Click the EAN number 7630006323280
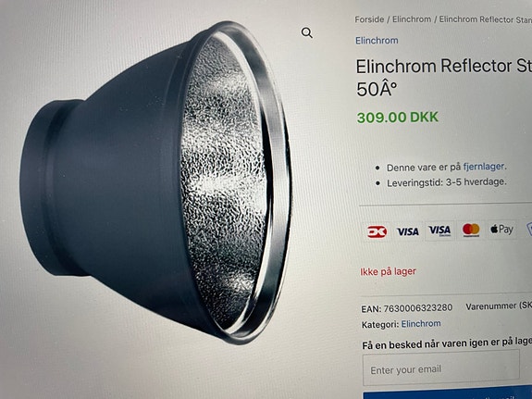Image resolution: width=532 pixels, height=399 pixels. click(x=417, y=308)
